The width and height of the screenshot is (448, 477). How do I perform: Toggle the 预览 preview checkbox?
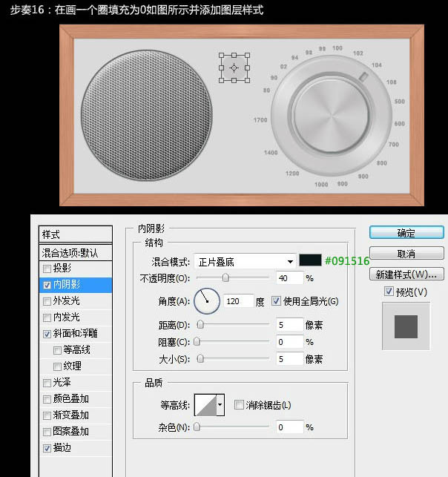point(389,292)
